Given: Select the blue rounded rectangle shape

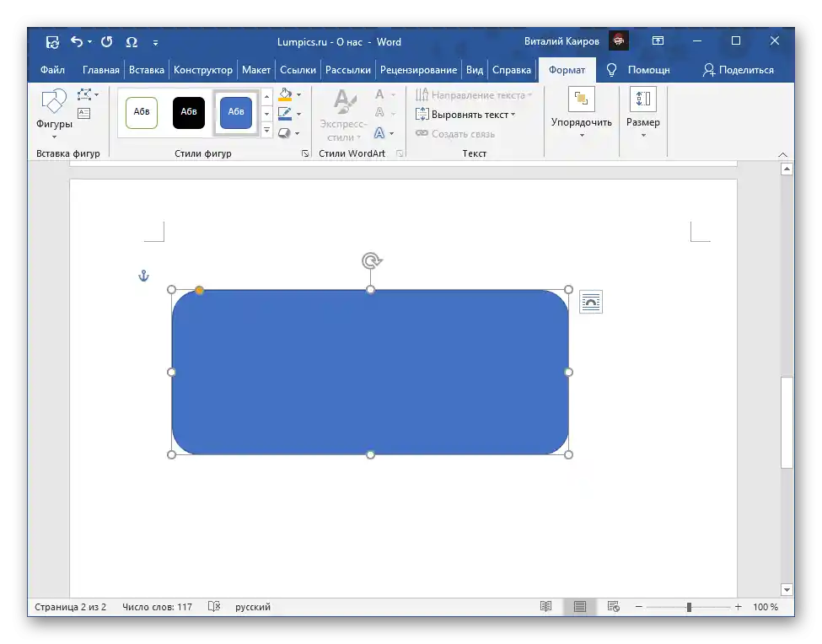Looking at the screenshot, I should pos(370,372).
